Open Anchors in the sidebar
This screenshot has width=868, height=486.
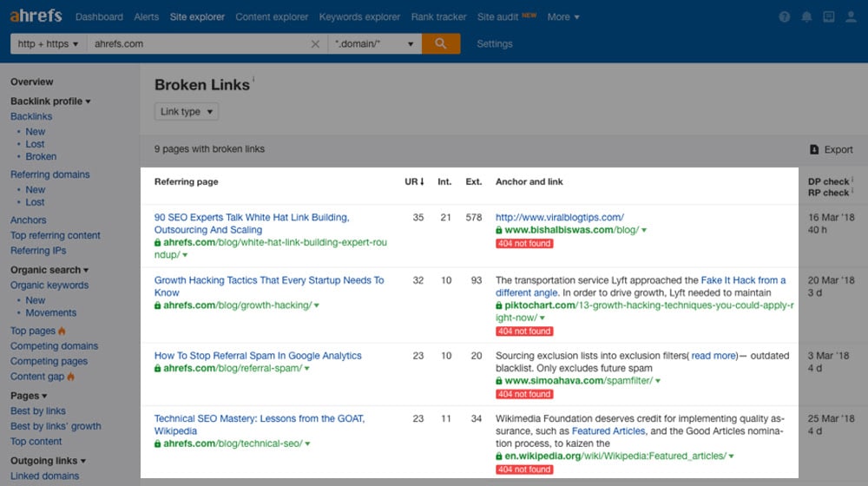tap(29, 220)
